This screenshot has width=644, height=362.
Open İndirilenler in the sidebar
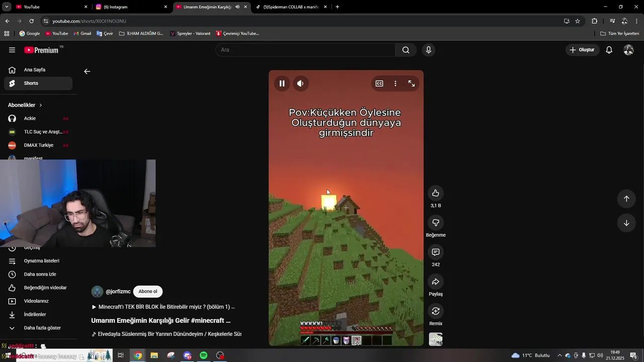(x=38, y=315)
